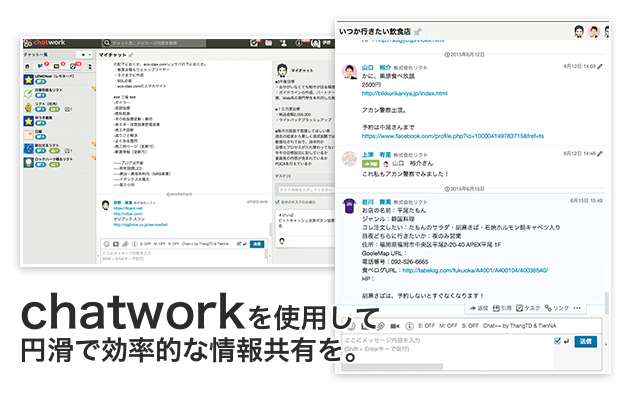Open the first link in left chat message
The height and width of the screenshot is (400, 640).
click(x=128, y=208)
